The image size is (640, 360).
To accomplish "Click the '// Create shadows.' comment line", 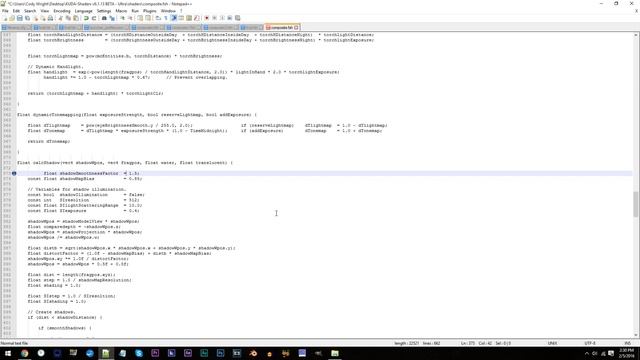I will [x=51, y=312].
